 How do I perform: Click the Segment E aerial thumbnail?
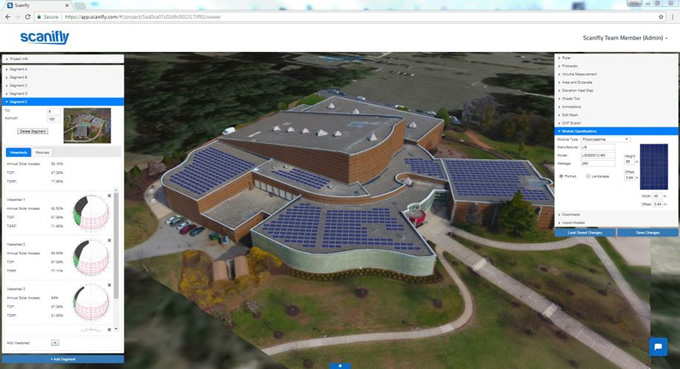point(87,125)
